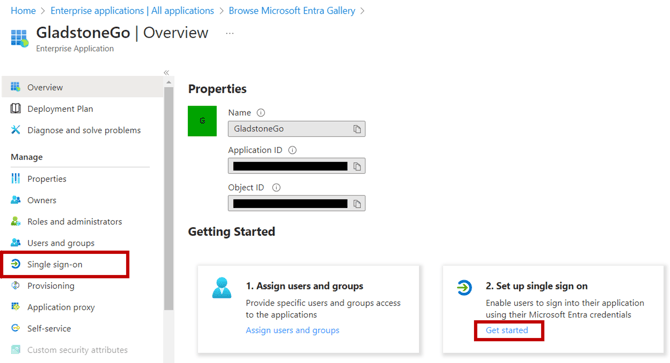Show info tooltip next to Application ID
The width and height of the screenshot is (670, 363).
292,150
